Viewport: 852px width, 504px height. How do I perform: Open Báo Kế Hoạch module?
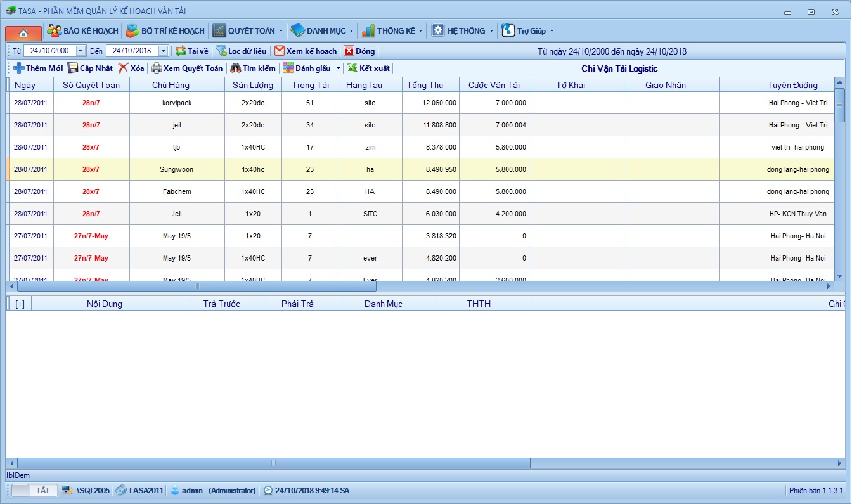tap(82, 30)
